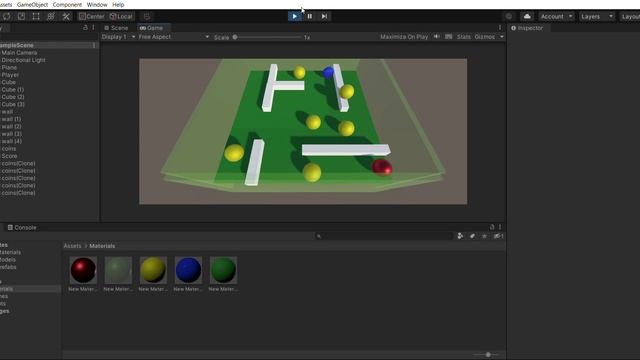Switch to the Scene tab
The width and height of the screenshot is (640, 360).
116,28
